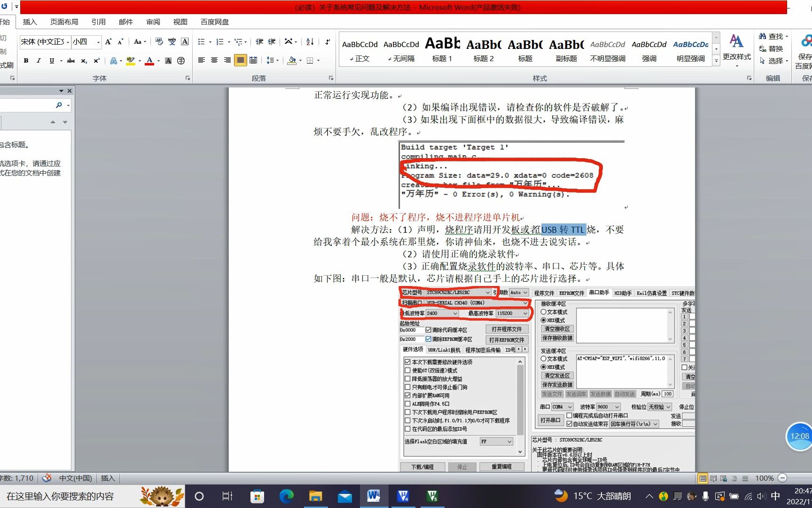Image resolution: width=812 pixels, height=508 pixels.
Task: Open Microsoft Edge from the taskbar
Action: point(286,496)
